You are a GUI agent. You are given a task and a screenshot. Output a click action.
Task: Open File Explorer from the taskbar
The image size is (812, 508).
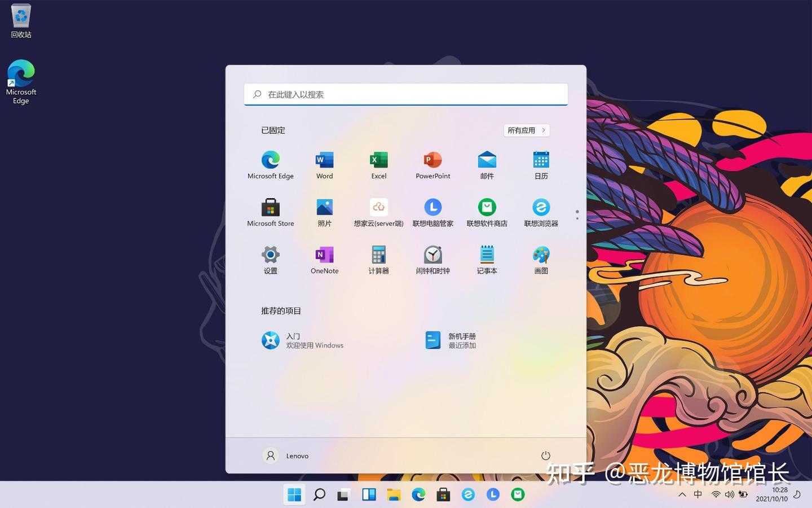(x=393, y=494)
